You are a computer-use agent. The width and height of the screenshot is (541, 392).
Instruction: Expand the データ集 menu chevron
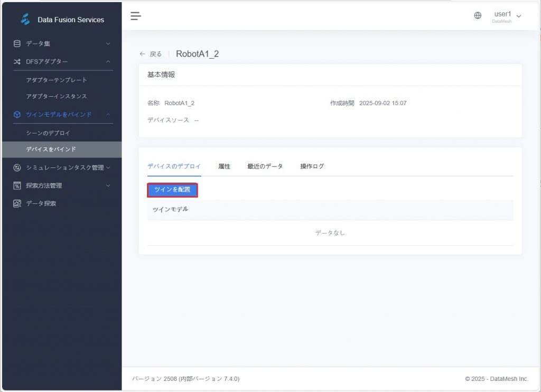tap(108, 44)
